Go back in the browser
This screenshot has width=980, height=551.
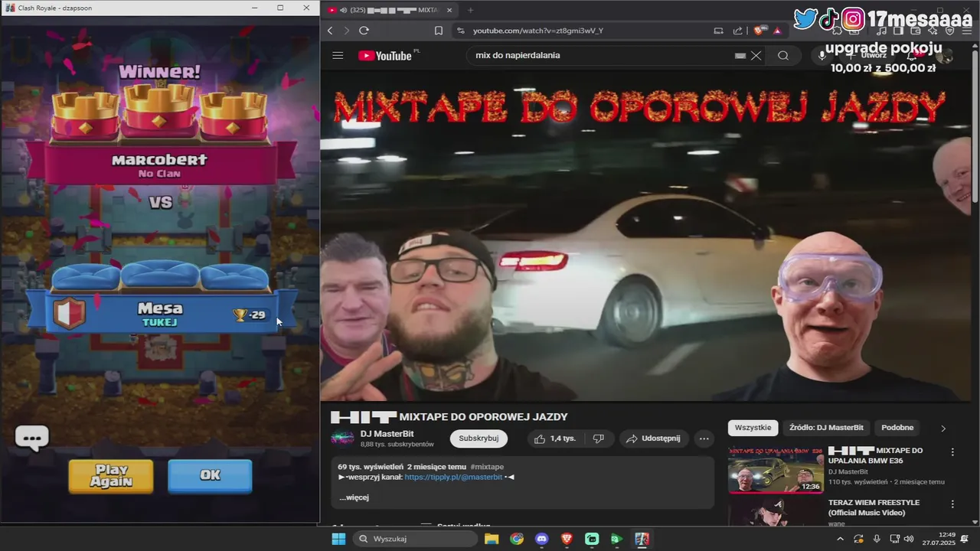click(x=330, y=31)
